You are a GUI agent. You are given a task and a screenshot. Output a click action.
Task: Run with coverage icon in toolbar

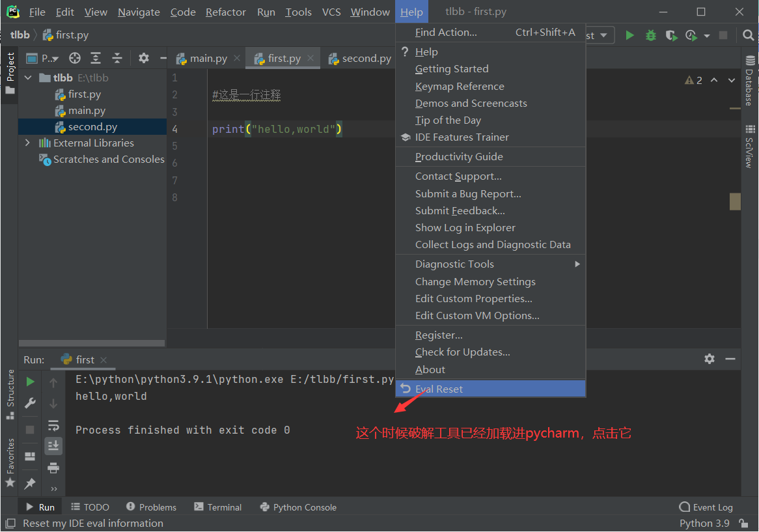tap(671, 35)
